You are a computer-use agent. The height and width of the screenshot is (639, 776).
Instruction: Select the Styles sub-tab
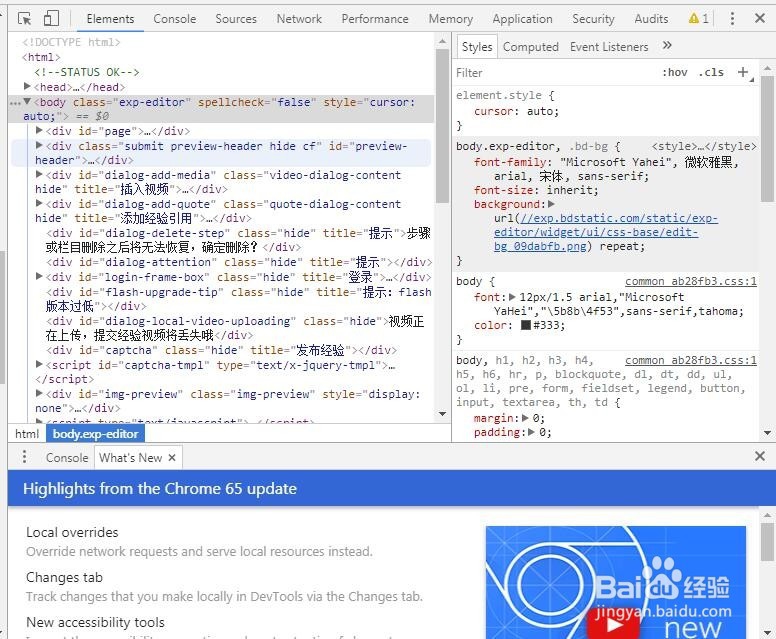(x=477, y=47)
